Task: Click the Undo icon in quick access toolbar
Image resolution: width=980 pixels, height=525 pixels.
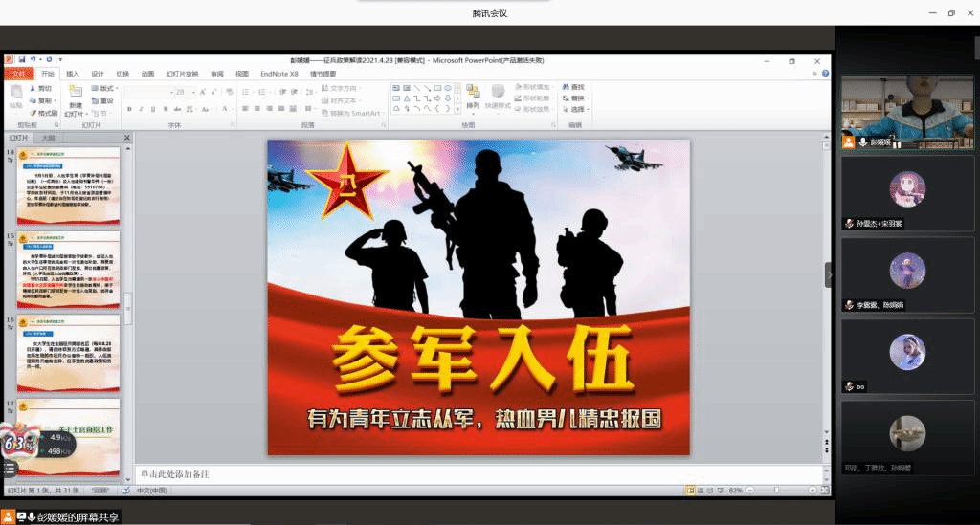Action: pyautogui.click(x=33, y=60)
